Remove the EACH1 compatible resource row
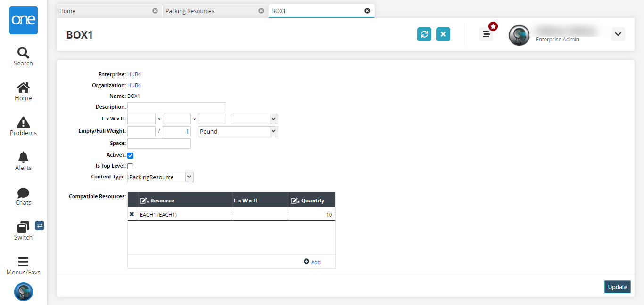The height and width of the screenshot is (305, 644). click(x=132, y=214)
